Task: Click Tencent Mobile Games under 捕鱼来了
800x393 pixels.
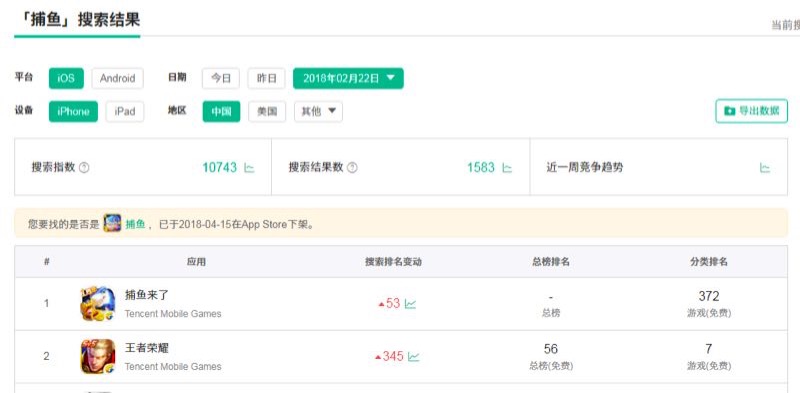Action: [173, 314]
